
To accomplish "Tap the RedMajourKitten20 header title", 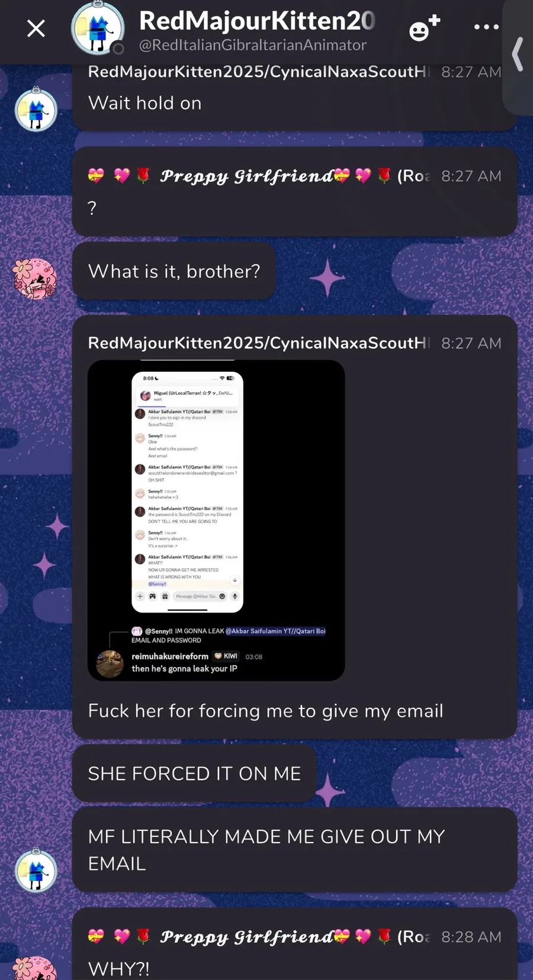I will click(x=257, y=21).
